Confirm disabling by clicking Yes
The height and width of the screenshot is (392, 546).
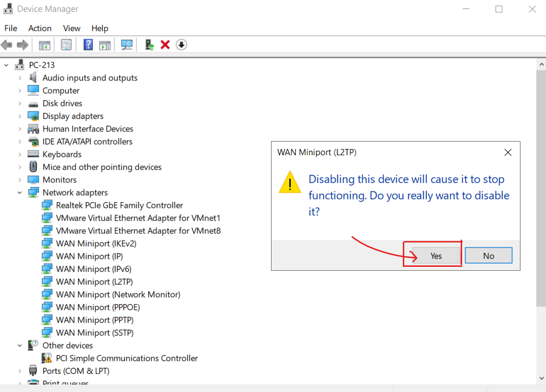435,256
